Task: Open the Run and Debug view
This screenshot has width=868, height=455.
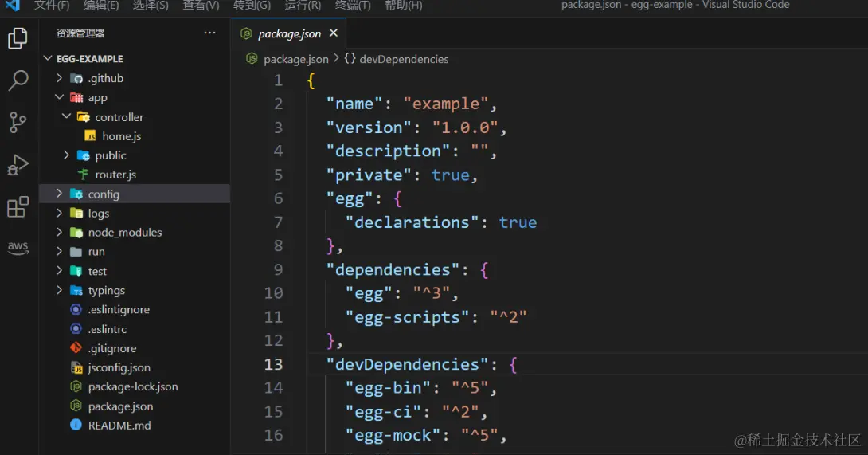Action: click(x=18, y=165)
